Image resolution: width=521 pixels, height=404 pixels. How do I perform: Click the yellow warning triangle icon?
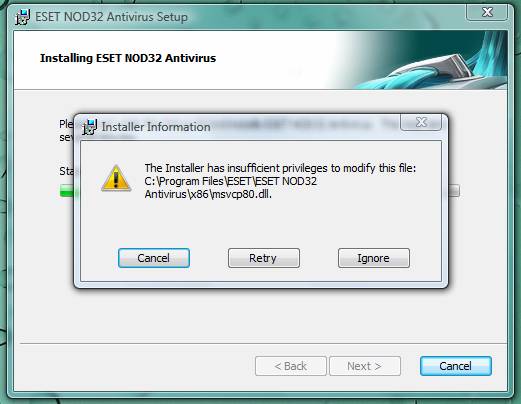[x=116, y=178]
